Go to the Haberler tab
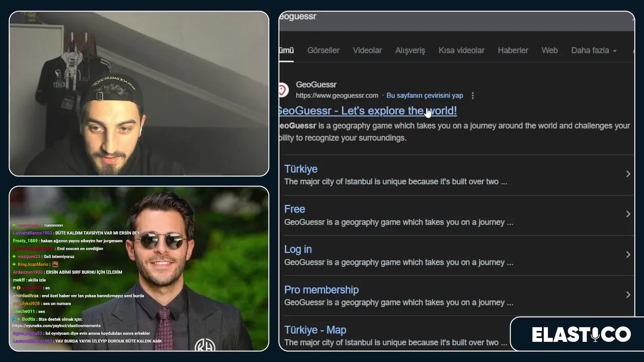Image resolution: width=644 pixels, height=362 pixels. click(513, 50)
